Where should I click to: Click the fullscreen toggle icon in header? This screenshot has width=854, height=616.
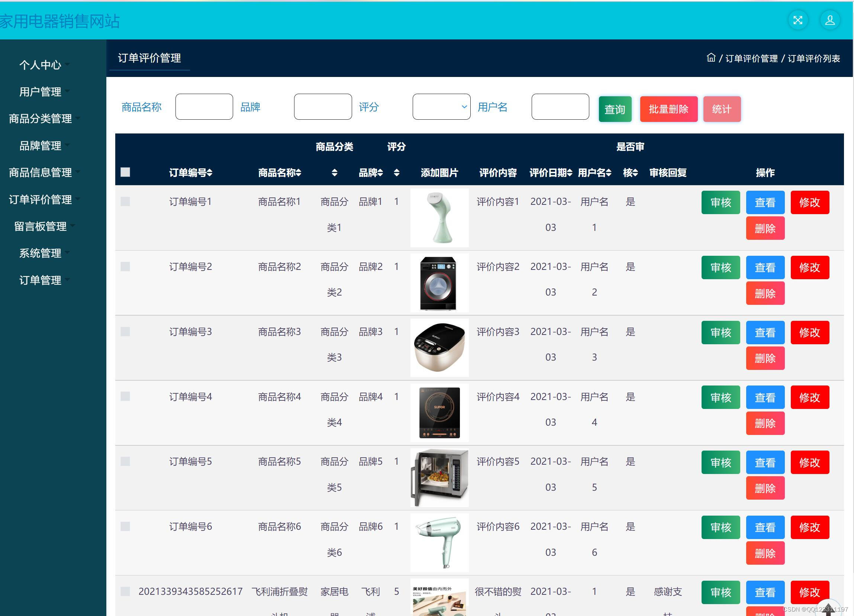coord(798,20)
